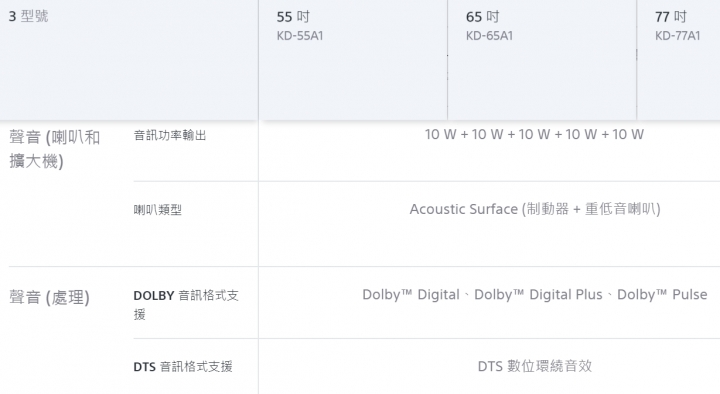The width and height of the screenshot is (720, 394).
Task: Click the KD-77A1 model number text
Action: click(678, 36)
